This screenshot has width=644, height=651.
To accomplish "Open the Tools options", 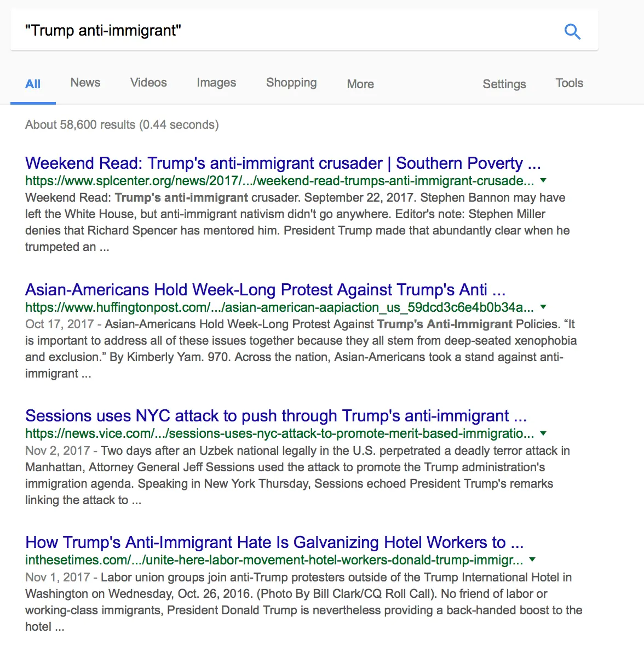I will pos(569,83).
